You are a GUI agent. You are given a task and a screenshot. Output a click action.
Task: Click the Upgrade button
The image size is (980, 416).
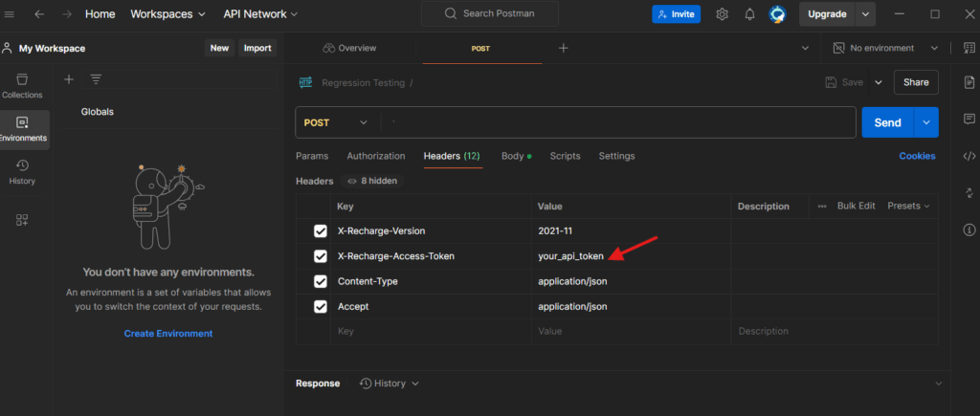(827, 13)
